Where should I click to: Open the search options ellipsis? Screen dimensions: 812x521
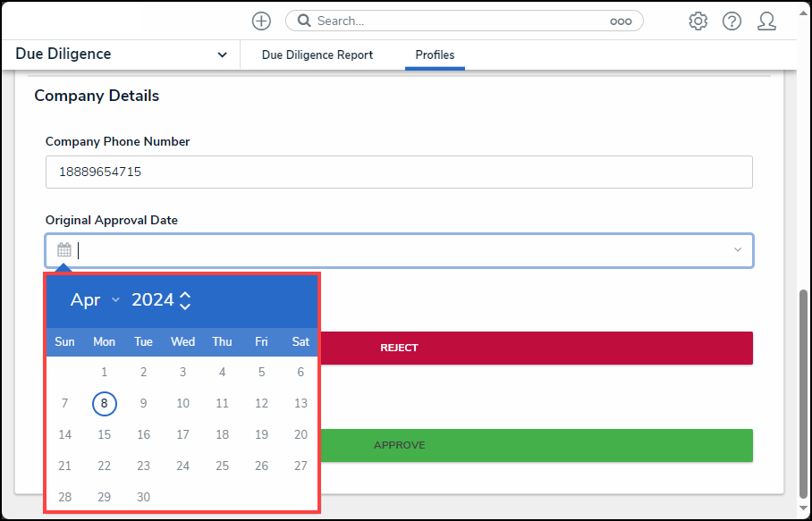pyautogui.click(x=621, y=21)
